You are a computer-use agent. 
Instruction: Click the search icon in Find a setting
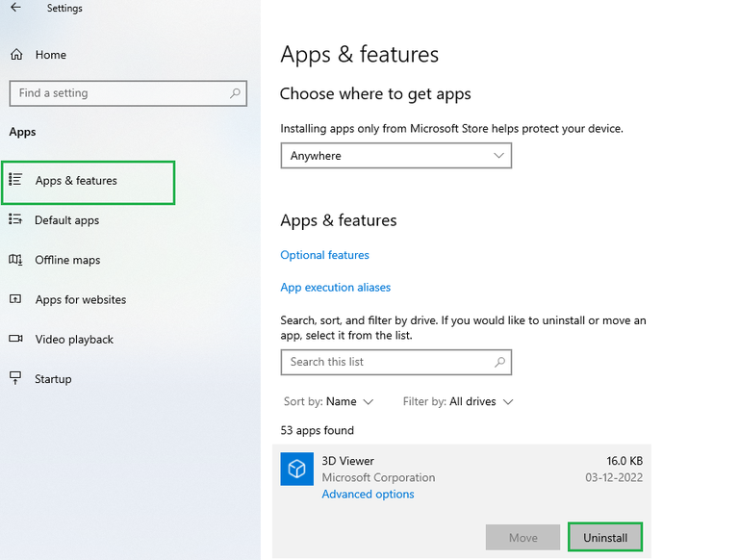pyautogui.click(x=235, y=93)
